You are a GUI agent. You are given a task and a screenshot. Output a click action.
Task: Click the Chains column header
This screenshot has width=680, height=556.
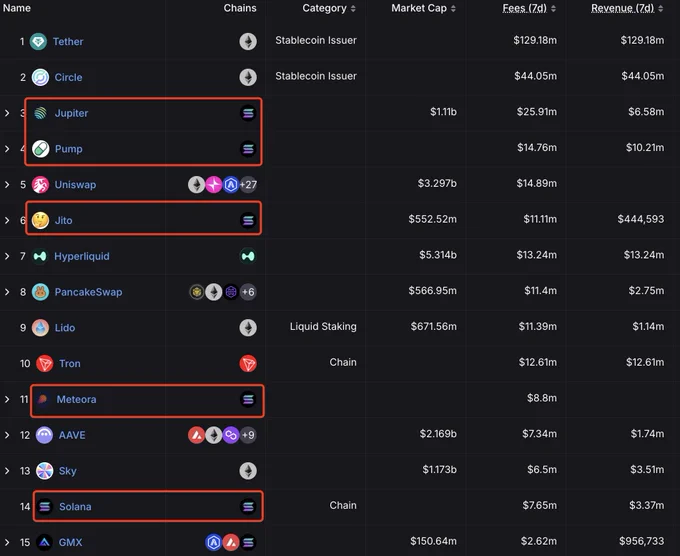click(240, 8)
